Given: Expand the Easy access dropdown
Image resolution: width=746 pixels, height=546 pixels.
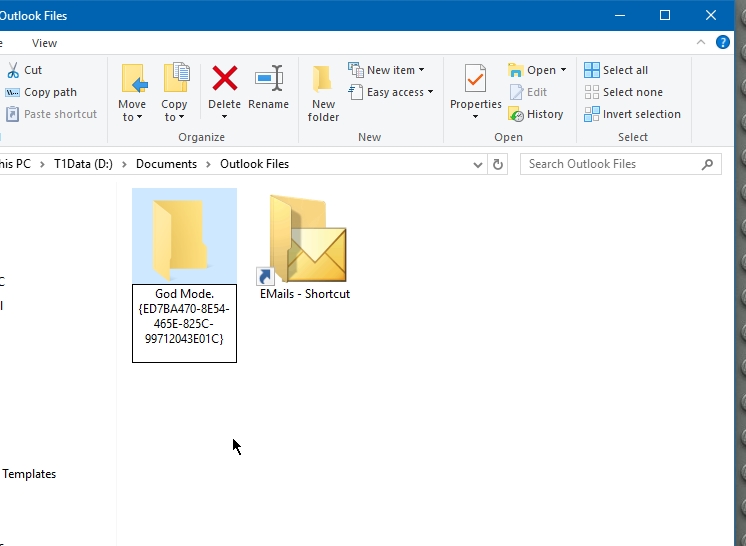Looking at the screenshot, I should point(430,92).
